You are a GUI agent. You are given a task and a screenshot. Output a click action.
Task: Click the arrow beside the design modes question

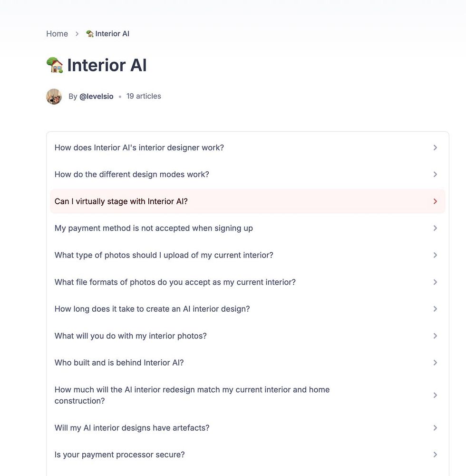pos(435,174)
